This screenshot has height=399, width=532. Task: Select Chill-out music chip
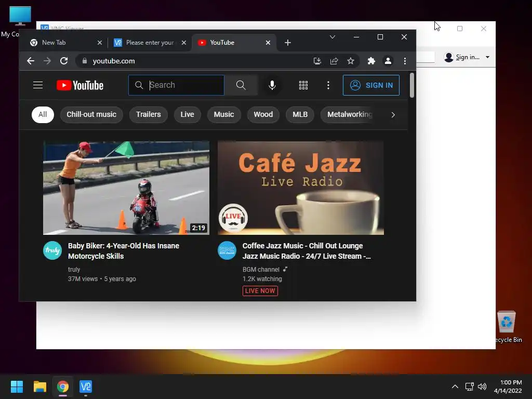tap(91, 115)
